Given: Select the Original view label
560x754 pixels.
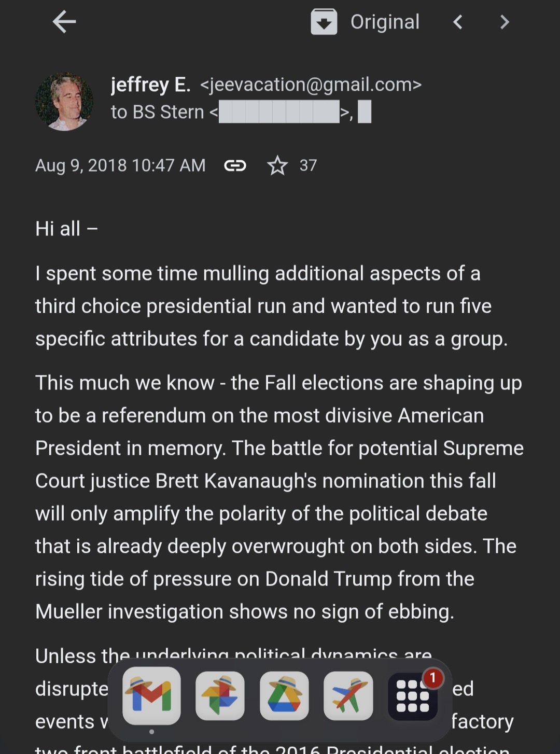Looking at the screenshot, I should pos(385,22).
